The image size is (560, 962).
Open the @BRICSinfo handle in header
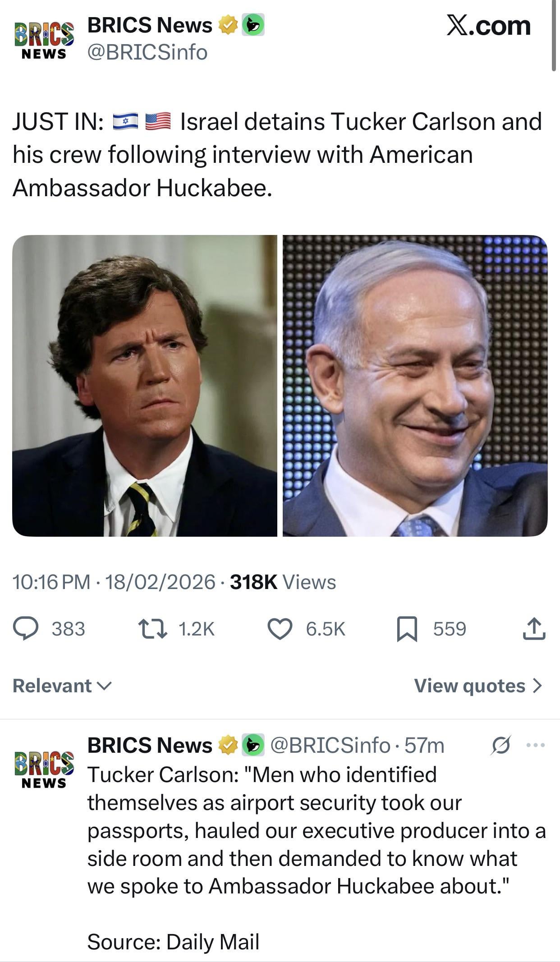(147, 52)
